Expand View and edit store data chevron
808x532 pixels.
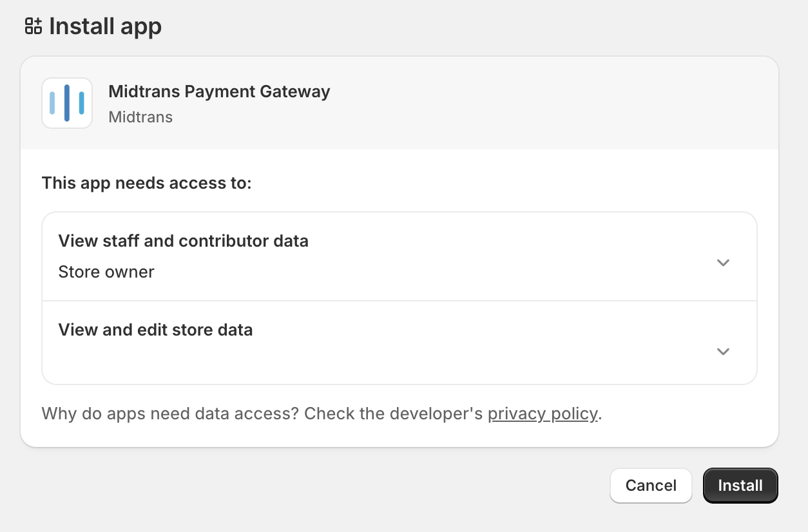click(x=723, y=352)
